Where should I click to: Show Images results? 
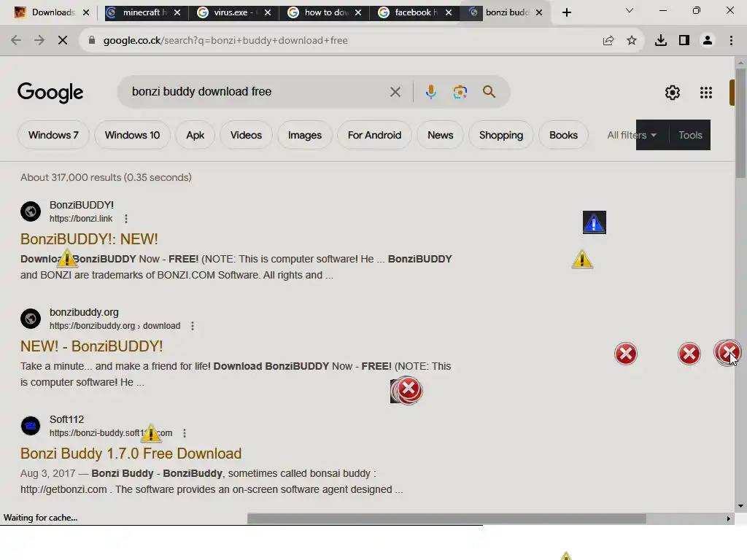tap(305, 135)
